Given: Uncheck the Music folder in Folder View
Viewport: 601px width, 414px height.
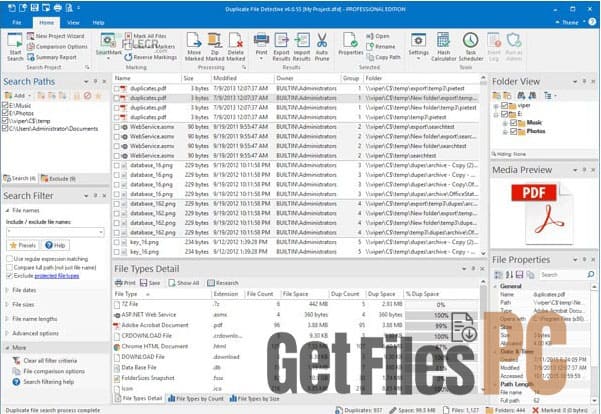Looking at the screenshot, I should (514, 123).
